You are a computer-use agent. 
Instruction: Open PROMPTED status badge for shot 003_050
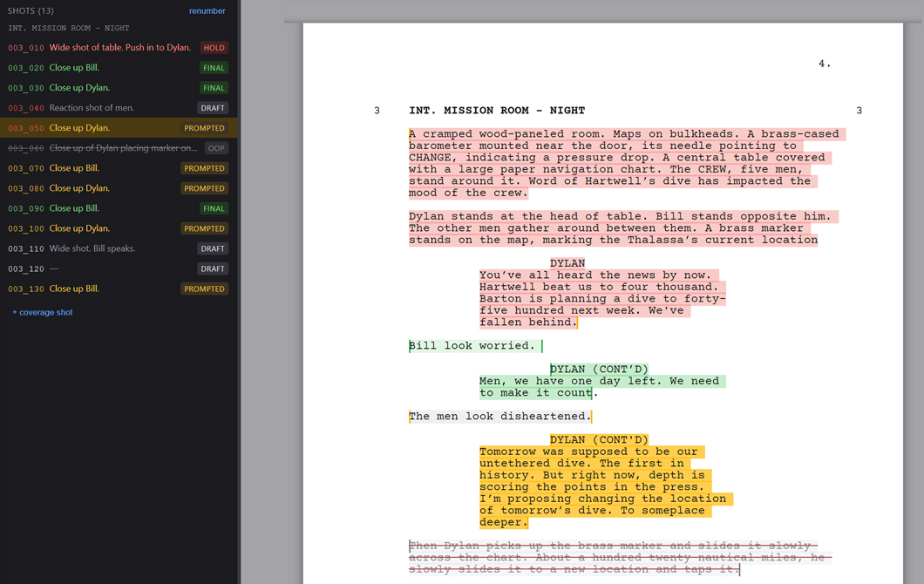pyautogui.click(x=205, y=128)
